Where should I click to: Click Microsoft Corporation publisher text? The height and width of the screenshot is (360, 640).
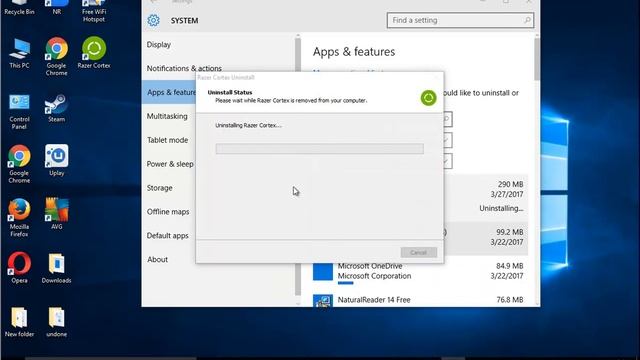click(x=374, y=276)
